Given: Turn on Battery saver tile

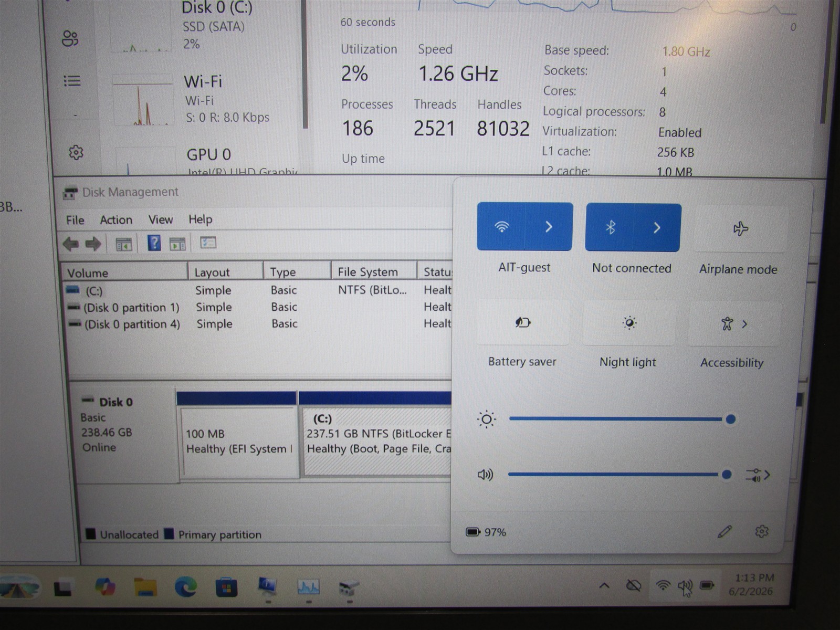Looking at the screenshot, I should [523, 322].
